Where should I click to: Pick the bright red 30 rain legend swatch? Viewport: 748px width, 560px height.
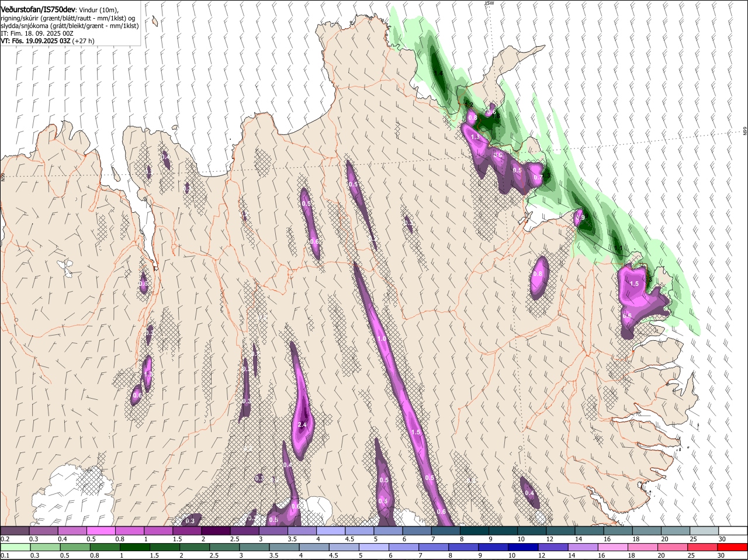point(733,547)
